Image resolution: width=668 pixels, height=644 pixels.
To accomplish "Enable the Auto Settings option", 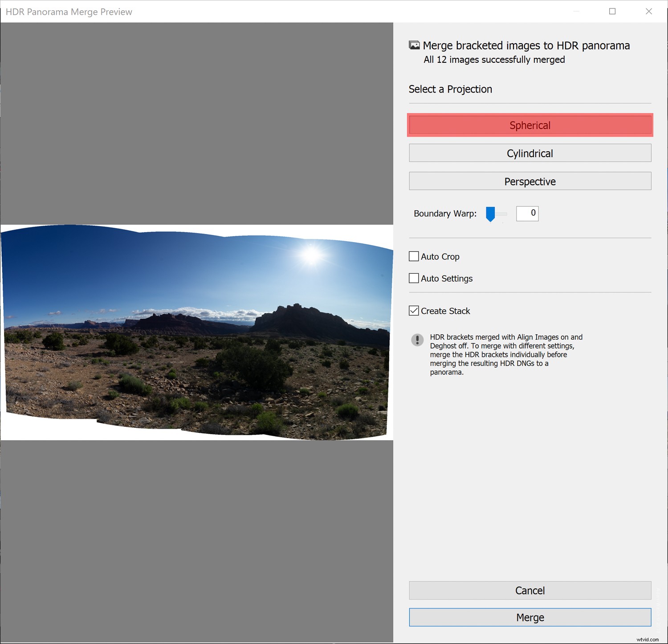I will pyautogui.click(x=413, y=278).
